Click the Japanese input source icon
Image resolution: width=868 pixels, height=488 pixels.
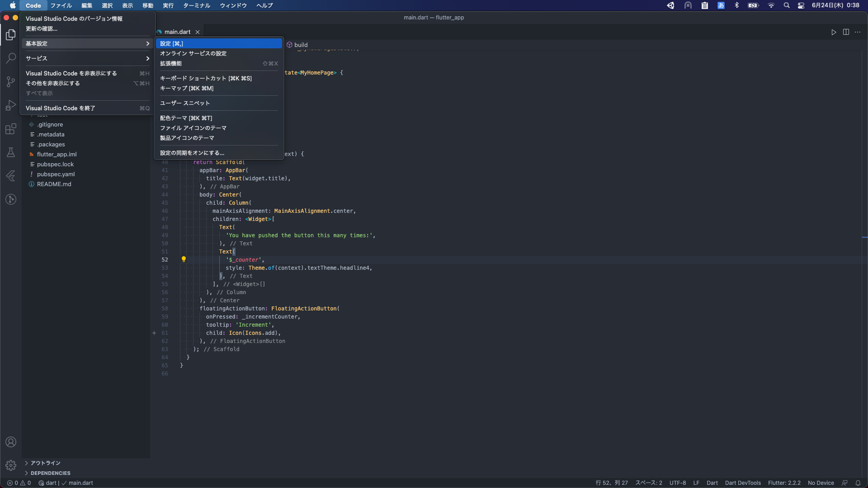coord(721,5)
